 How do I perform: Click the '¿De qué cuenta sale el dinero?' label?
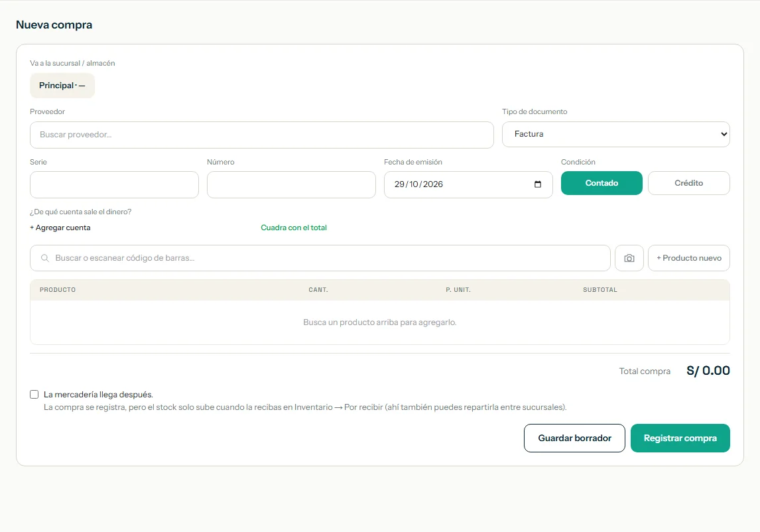click(80, 212)
